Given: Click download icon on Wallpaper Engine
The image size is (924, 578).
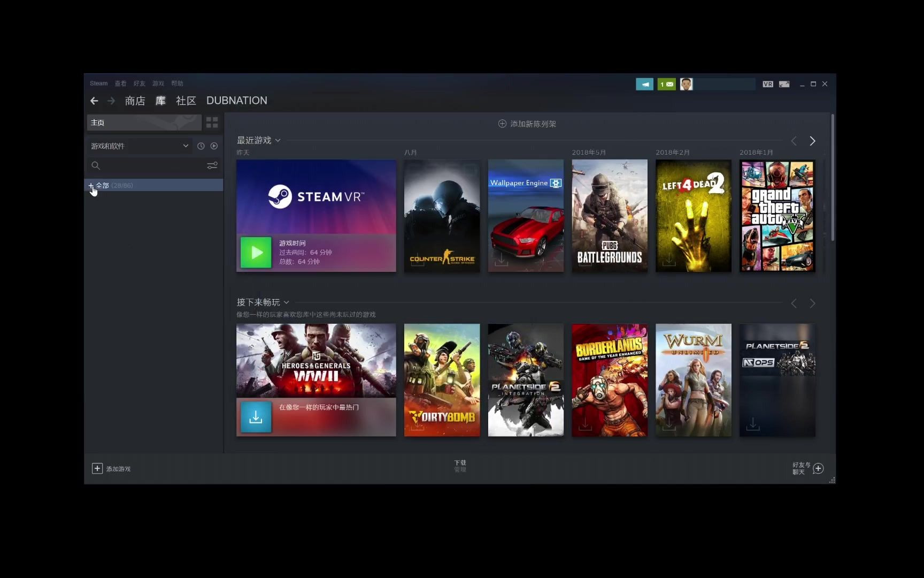Looking at the screenshot, I should (x=501, y=260).
